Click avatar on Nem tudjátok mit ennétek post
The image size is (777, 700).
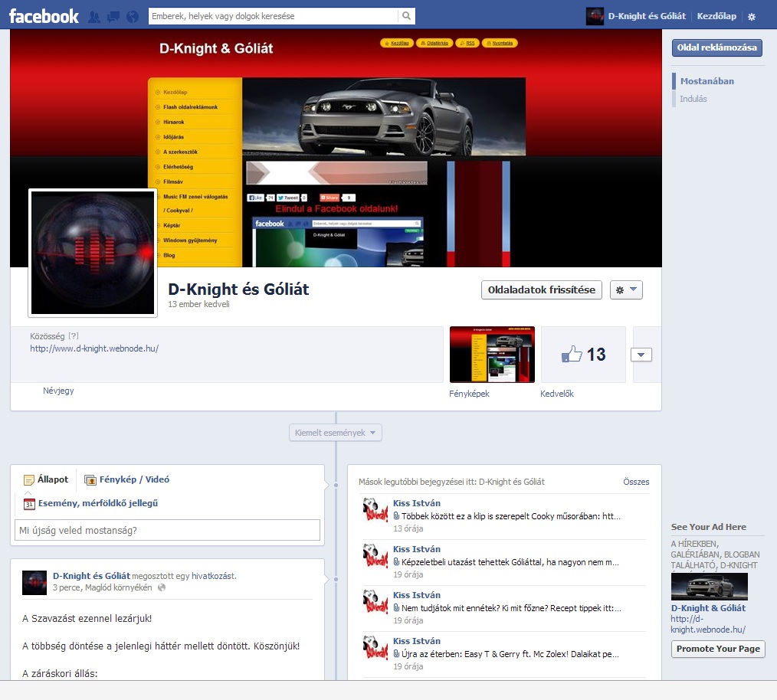[x=375, y=603]
